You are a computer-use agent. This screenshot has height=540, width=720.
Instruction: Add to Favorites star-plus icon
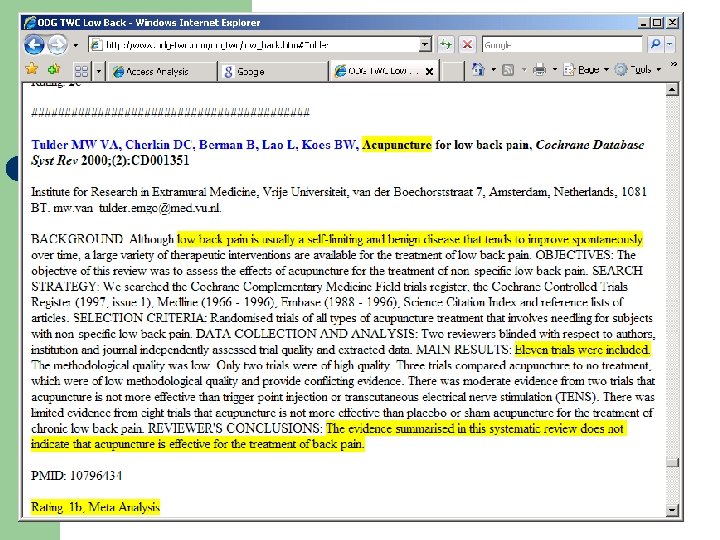[x=54, y=69]
